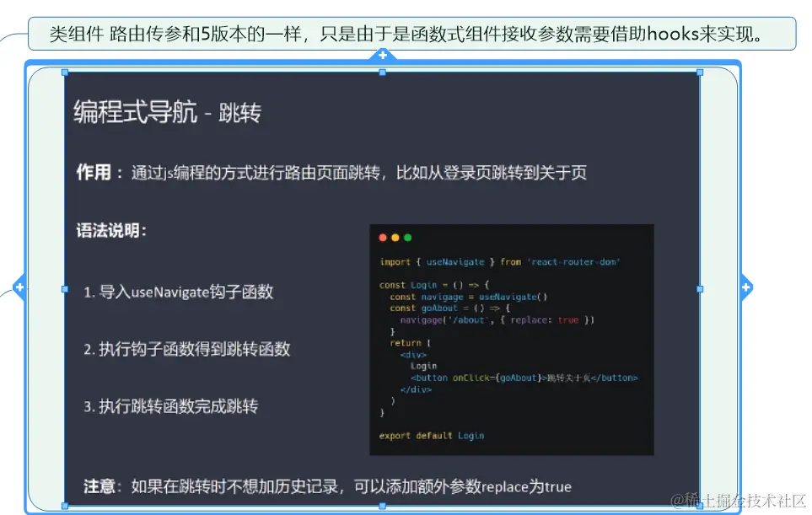Click the heading text 编程式导航 - 跳转

click(167, 112)
